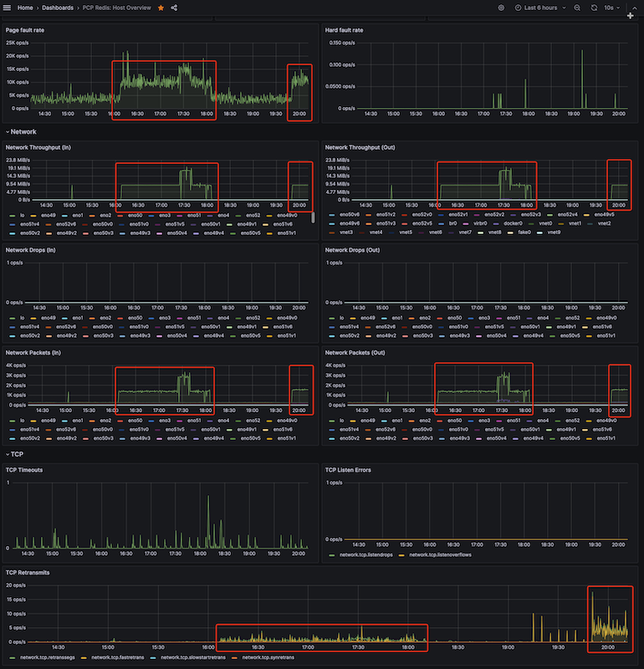Open the 10s refresh interval dropdown

611,8
